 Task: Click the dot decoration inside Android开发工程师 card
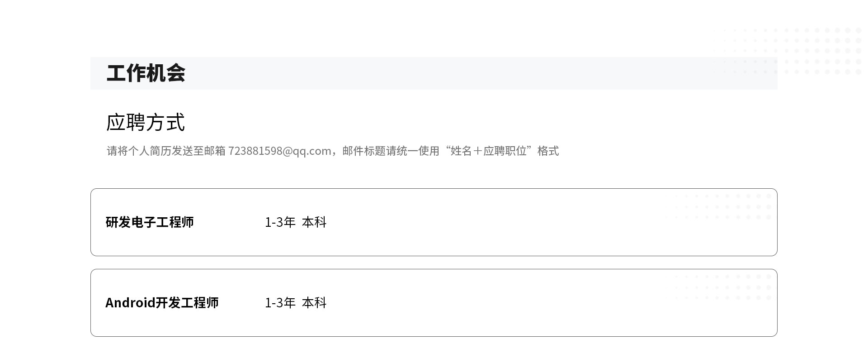718,287
